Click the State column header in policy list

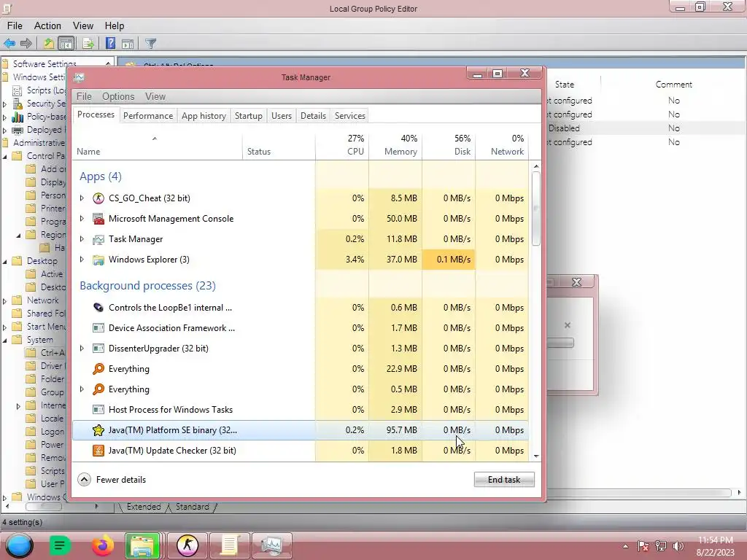click(x=565, y=85)
